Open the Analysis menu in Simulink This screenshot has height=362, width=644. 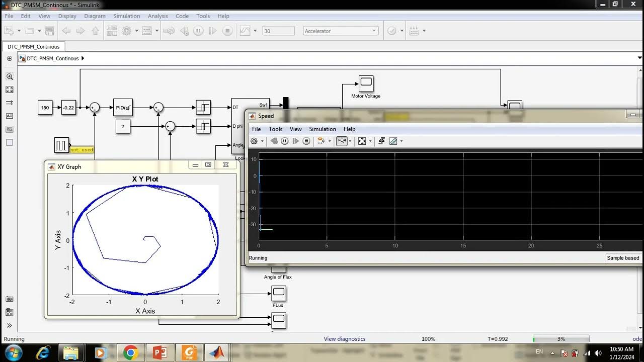click(157, 16)
